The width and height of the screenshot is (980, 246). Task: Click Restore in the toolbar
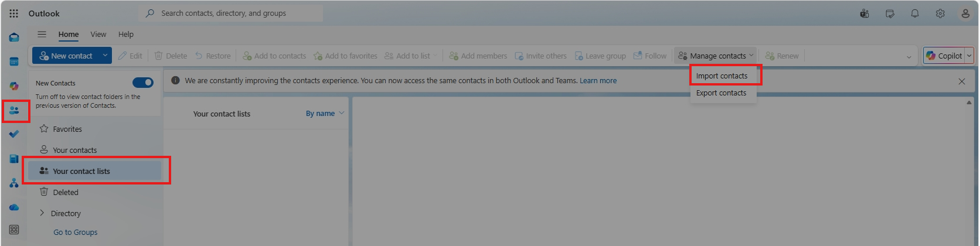[213, 56]
